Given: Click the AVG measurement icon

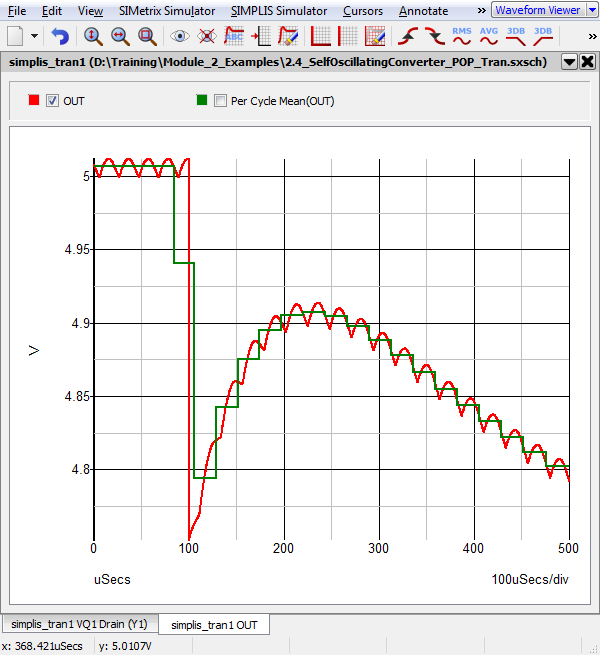Looking at the screenshot, I should (x=489, y=36).
